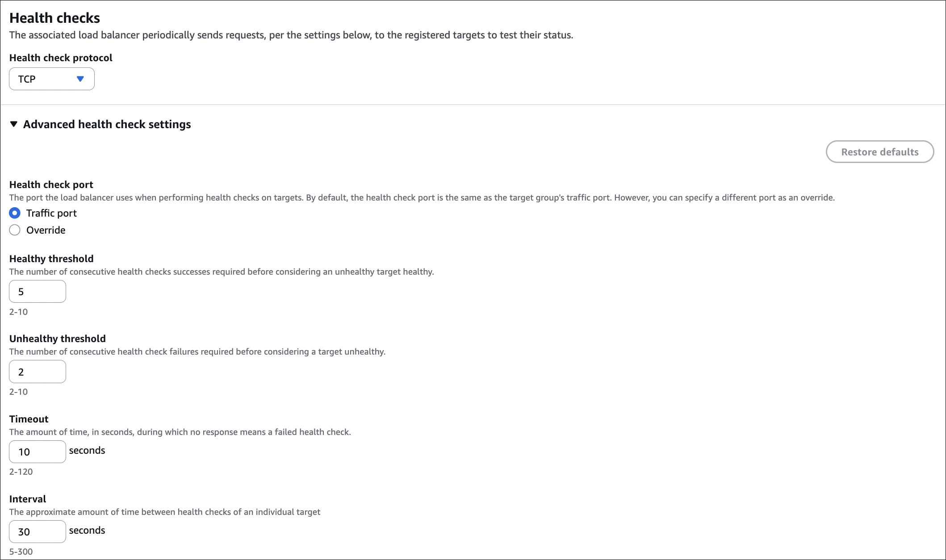Click the Interval seconds input box

(38, 531)
